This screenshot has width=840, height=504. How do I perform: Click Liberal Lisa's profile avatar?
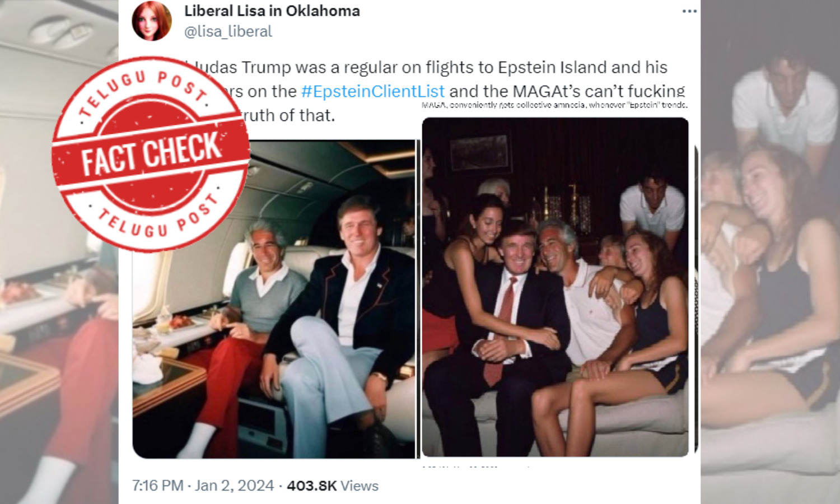[151, 21]
